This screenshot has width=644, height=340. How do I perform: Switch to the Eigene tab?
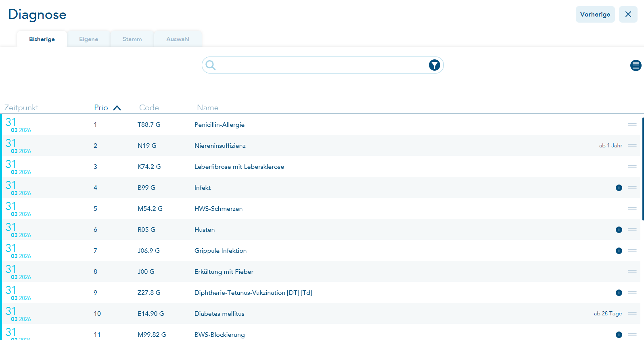pyautogui.click(x=88, y=39)
